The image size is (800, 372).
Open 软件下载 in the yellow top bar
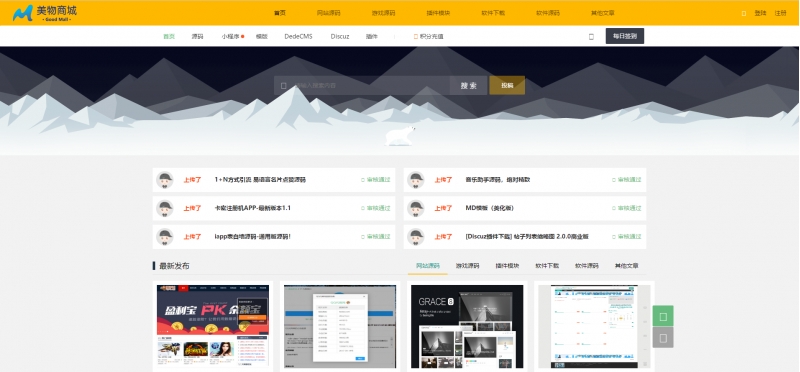coord(493,13)
